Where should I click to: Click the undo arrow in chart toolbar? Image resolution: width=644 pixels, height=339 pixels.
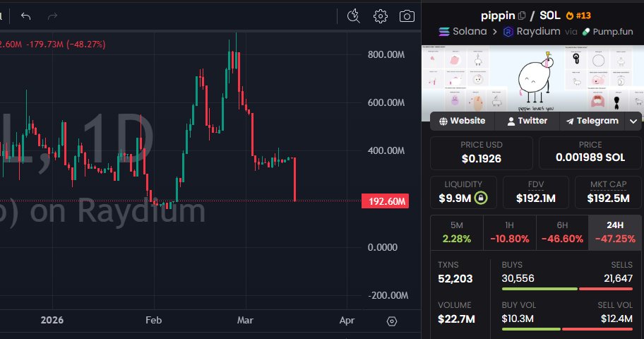pyautogui.click(x=26, y=16)
